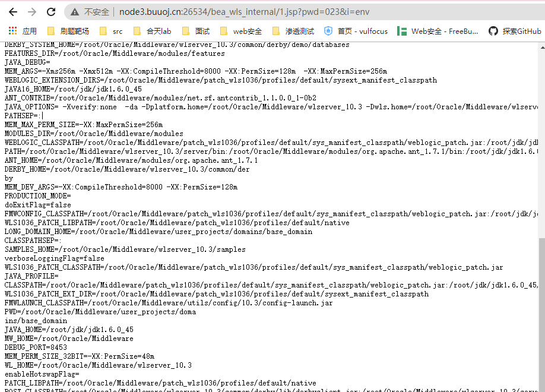Open the 首页 - vulfocus bookmark

pos(357,31)
